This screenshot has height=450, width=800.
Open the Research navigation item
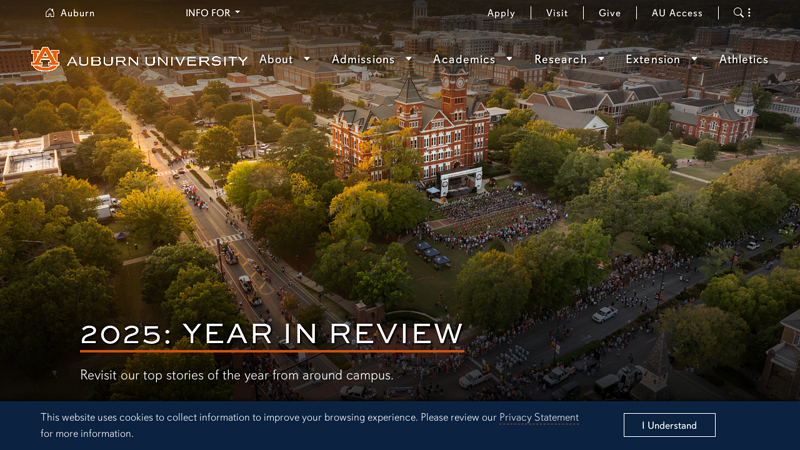[561, 59]
